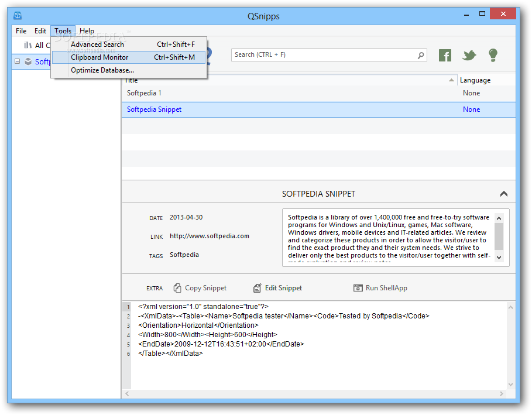Click the date value 2013-04-30
This screenshot has height=415, width=532.
186,218
